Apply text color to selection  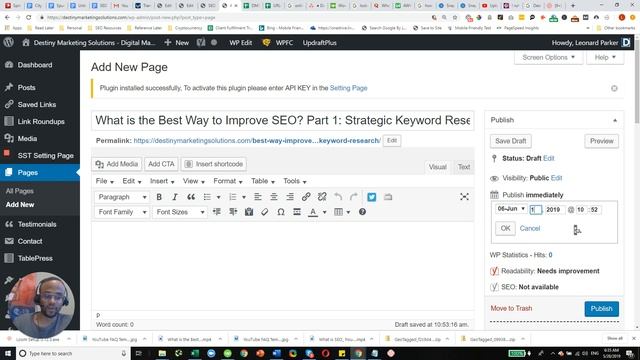pyautogui.click(x=313, y=212)
